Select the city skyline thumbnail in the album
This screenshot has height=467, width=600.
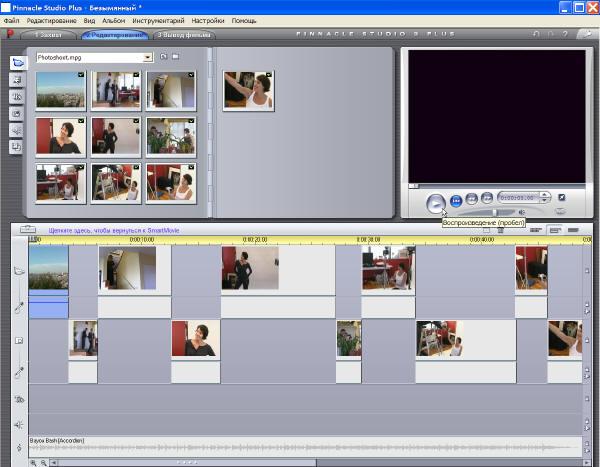[60, 90]
